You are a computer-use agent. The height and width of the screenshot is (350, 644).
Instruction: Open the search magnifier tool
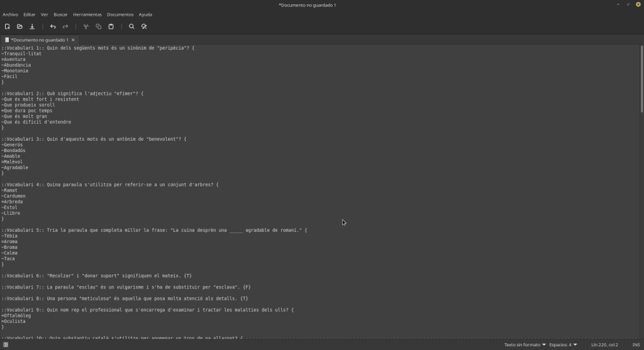tap(131, 26)
